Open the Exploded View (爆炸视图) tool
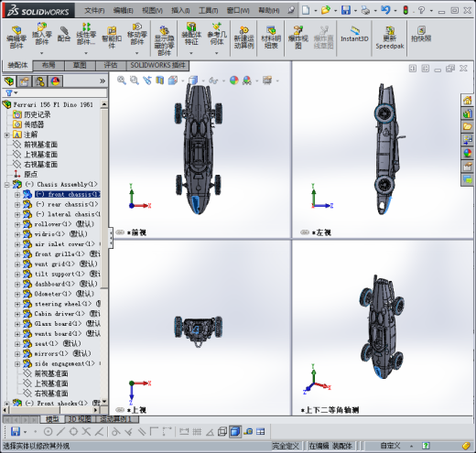The width and height of the screenshot is (476, 453). 298,38
